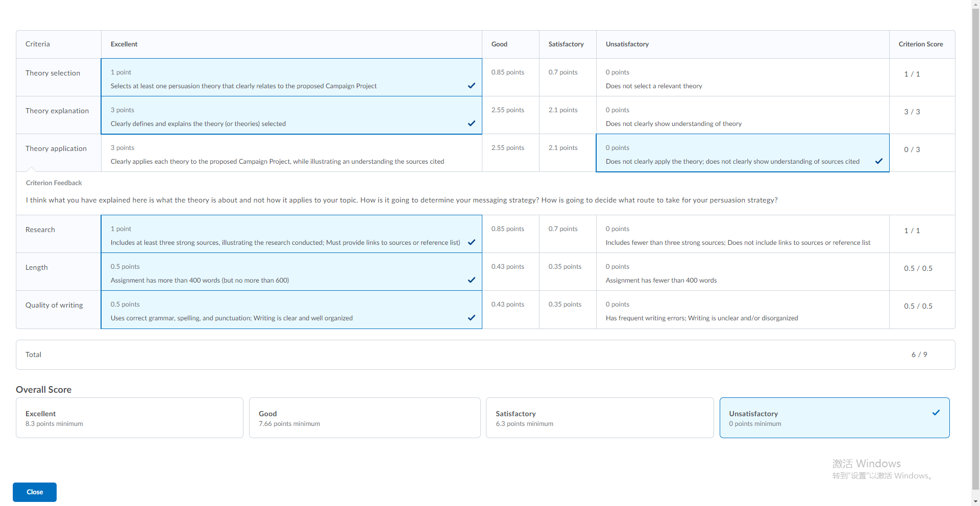This screenshot has height=506, width=980.
Task: Click Length Satisfactory 0.35 points cell
Action: pos(568,272)
